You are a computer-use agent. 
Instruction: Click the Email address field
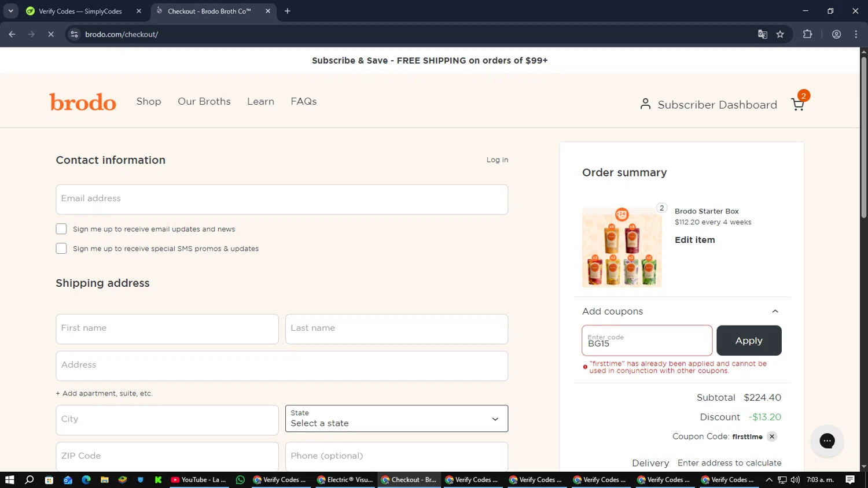(x=282, y=199)
